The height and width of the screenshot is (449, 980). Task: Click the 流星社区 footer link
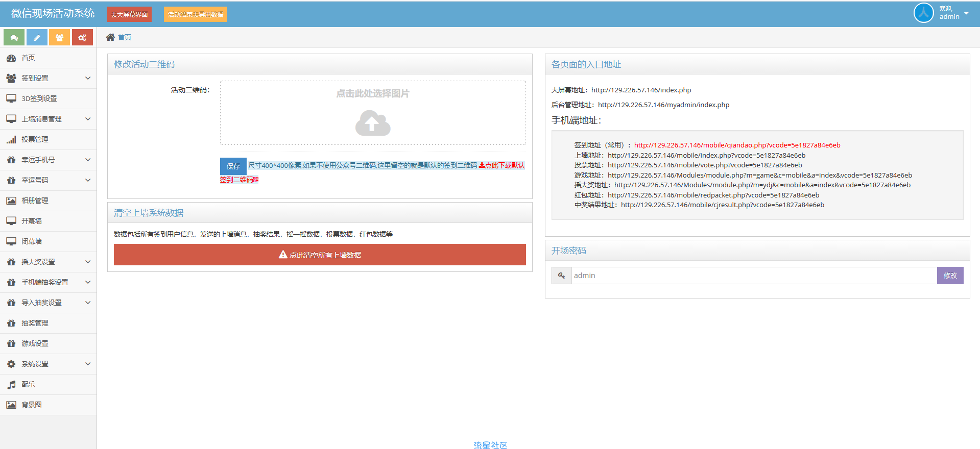(490, 445)
